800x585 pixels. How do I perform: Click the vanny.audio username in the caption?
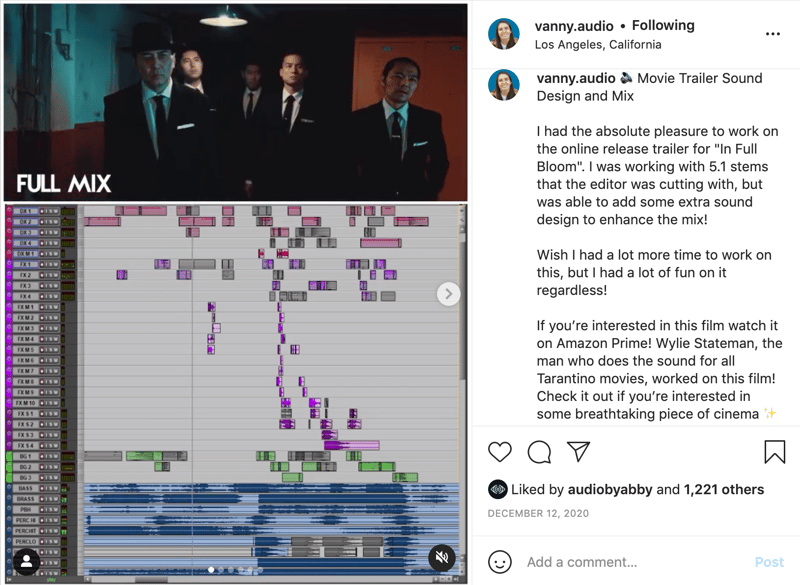(576, 78)
